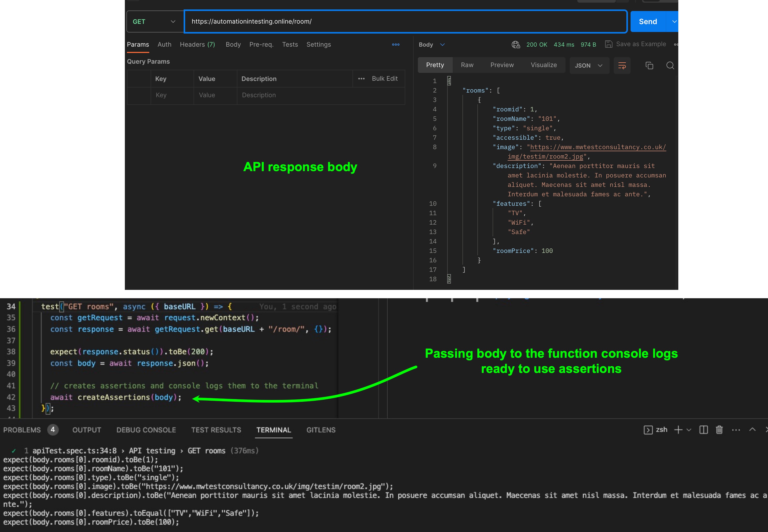Image resolution: width=768 pixels, height=532 pixels.
Task: Expand the response Body dropdown chevron
Action: (x=442, y=45)
